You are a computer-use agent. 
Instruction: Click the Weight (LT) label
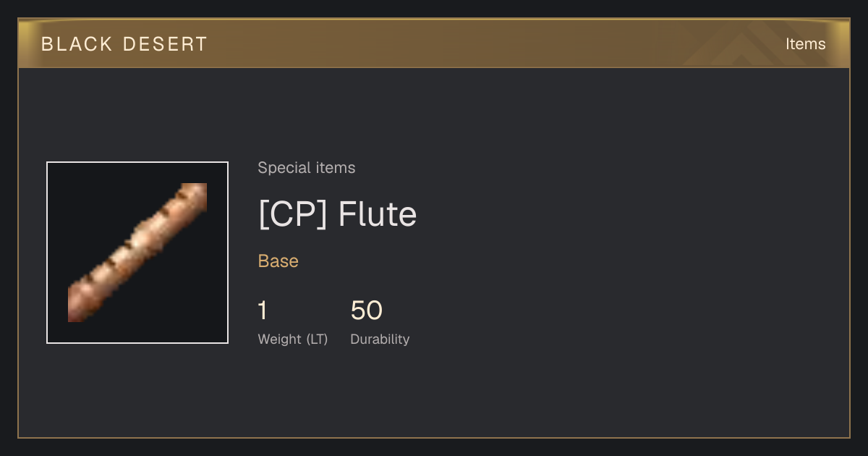(293, 339)
